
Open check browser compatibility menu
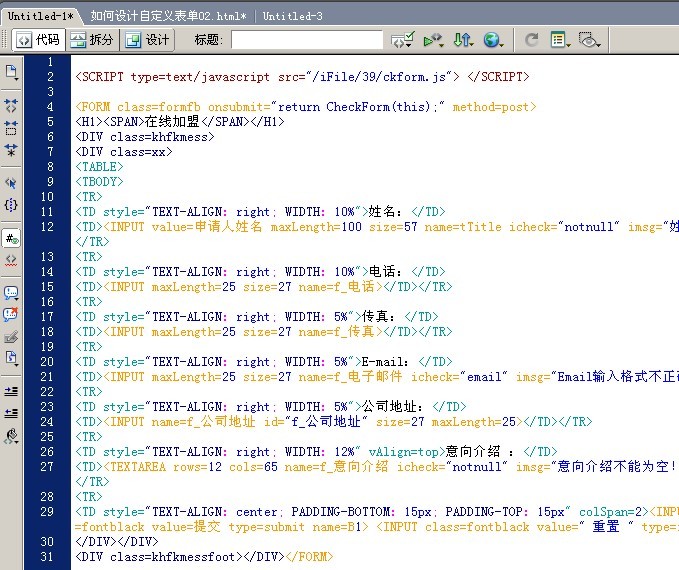click(403, 40)
